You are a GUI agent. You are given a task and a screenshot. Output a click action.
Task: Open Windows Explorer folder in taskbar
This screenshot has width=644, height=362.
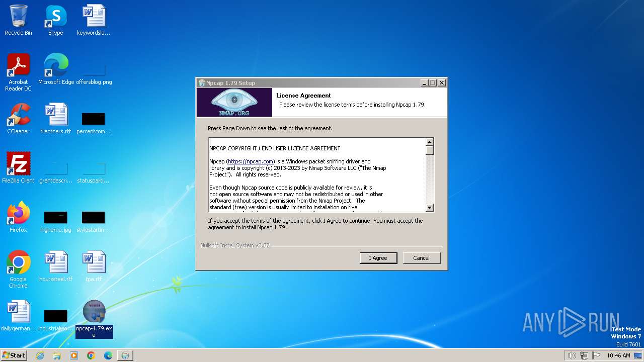pyautogui.click(x=57, y=355)
